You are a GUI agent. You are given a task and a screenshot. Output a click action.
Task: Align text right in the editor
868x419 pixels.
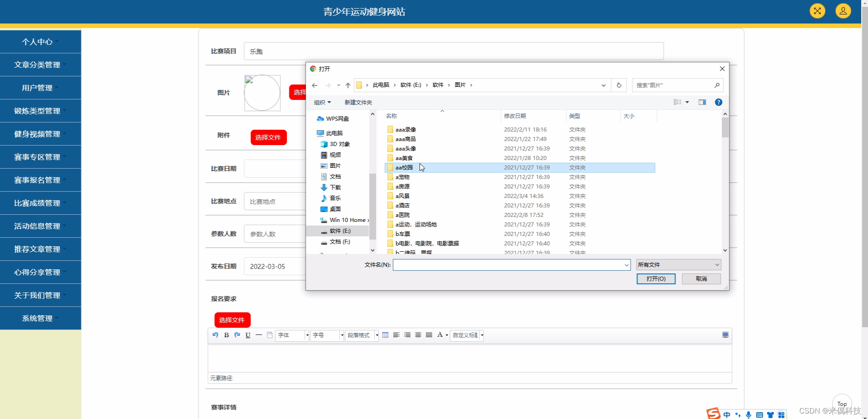tap(407, 335)
